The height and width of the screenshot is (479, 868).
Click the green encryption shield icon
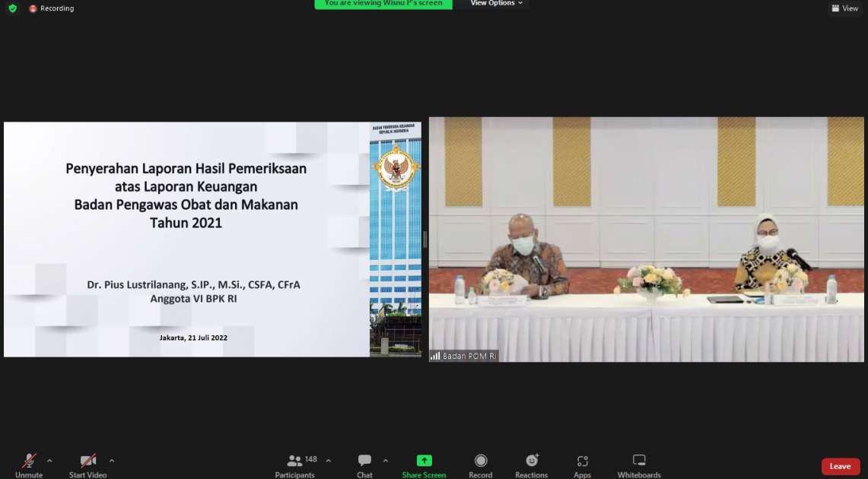12,8
